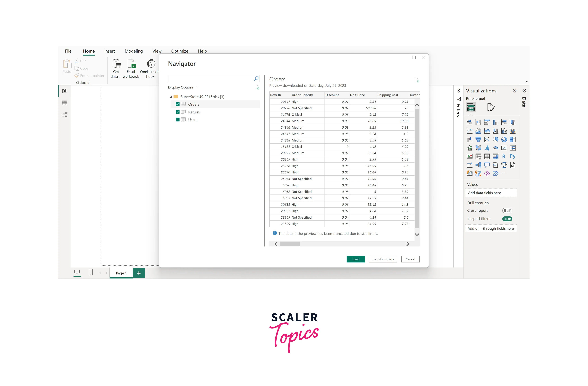
Task: Select the R script visual icon
Action: coord(504,157)
